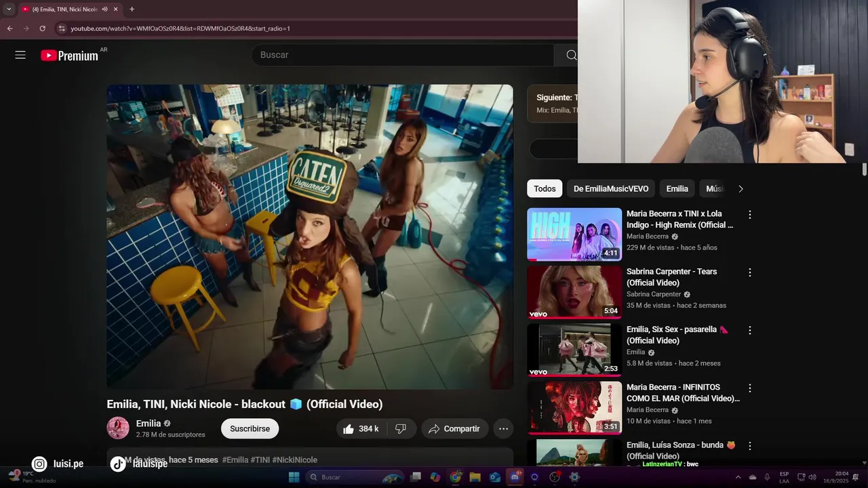Screen dimensions: 868x488
Task: Open Settings gear from the taskbar
Action: (574, 477)
